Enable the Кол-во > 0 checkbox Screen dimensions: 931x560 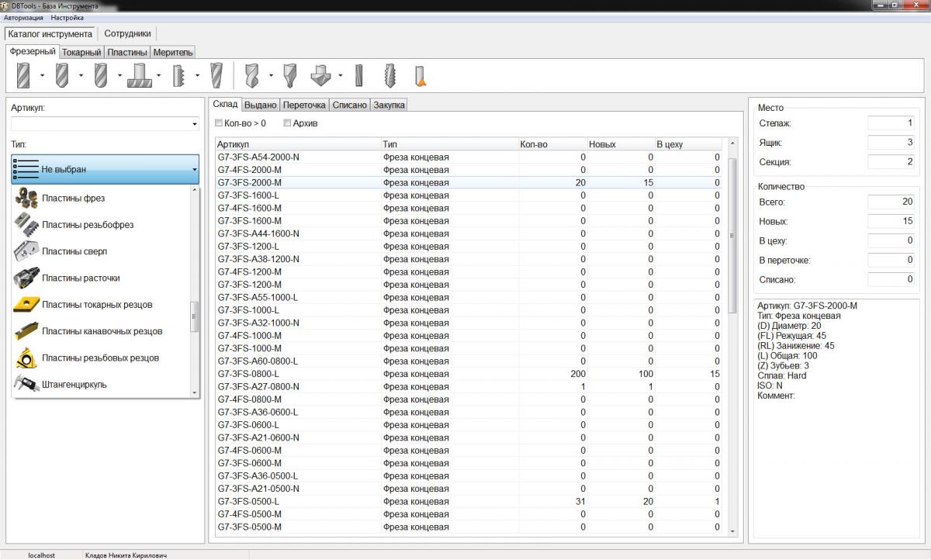click(x=219, y=123)
